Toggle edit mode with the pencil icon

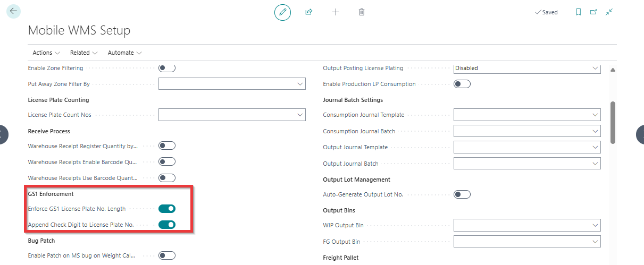point(282,12)
